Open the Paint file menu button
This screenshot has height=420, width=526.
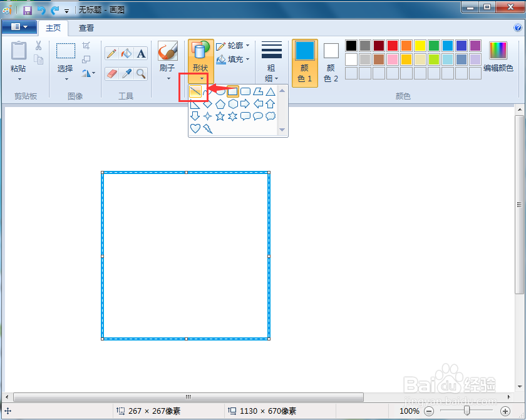click(19, 27)
